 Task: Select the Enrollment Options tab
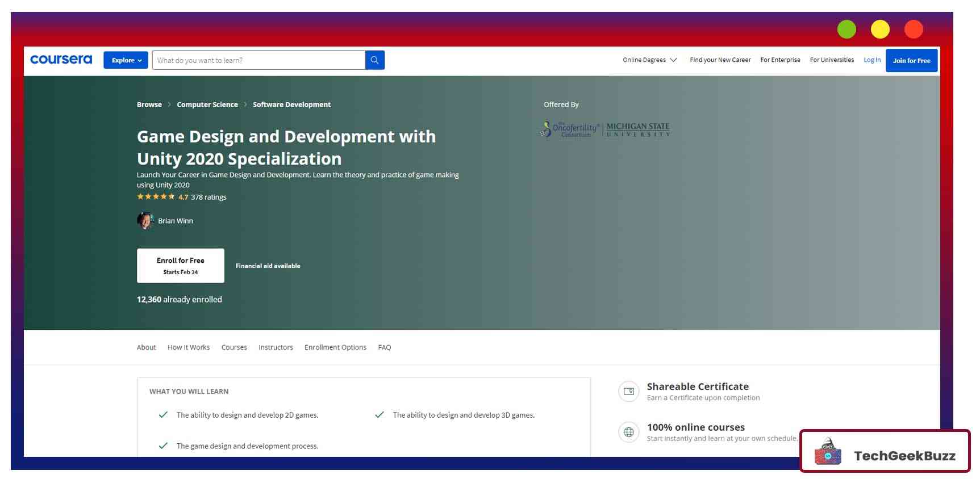coord(335,347)
